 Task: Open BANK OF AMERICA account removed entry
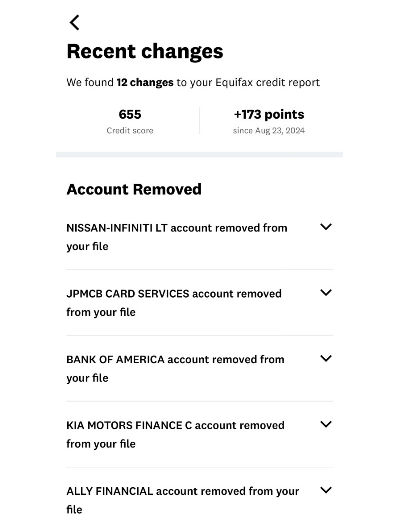coord(199,368)
